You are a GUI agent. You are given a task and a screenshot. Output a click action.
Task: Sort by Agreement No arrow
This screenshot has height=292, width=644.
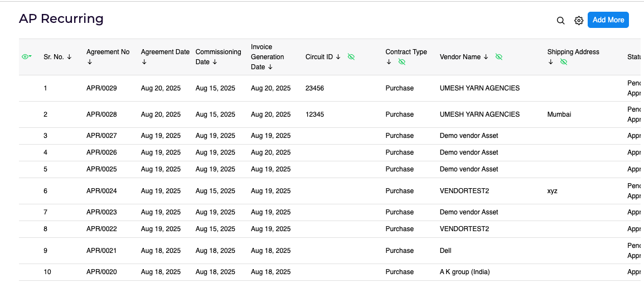point(89,62)
